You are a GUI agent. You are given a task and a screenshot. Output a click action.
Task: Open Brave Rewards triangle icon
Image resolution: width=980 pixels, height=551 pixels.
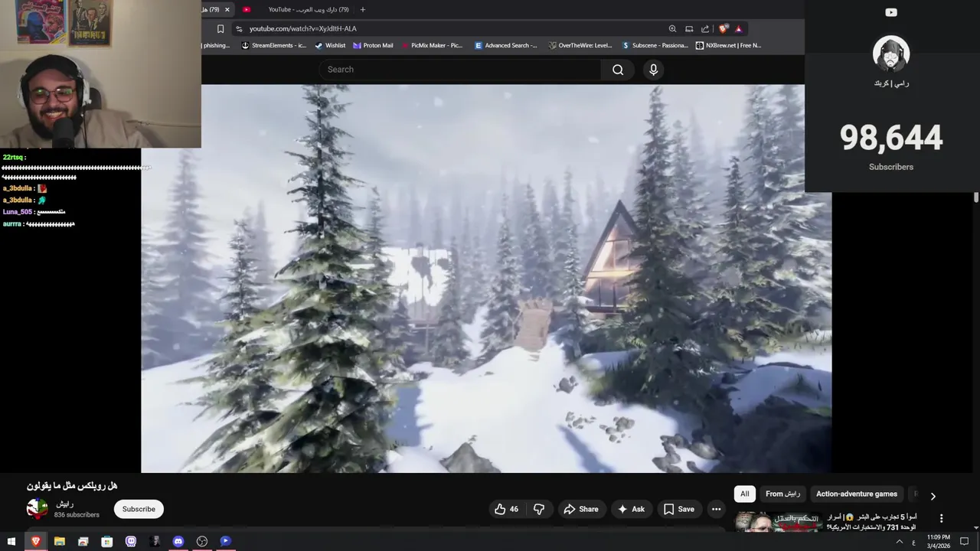tap(739, 29)
